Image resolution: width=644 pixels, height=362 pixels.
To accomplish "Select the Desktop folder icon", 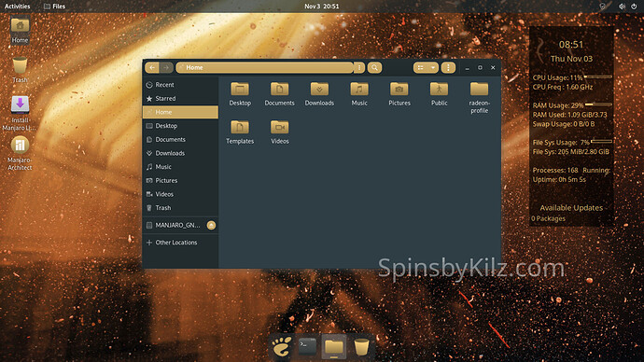I will (x=240, y=94).
